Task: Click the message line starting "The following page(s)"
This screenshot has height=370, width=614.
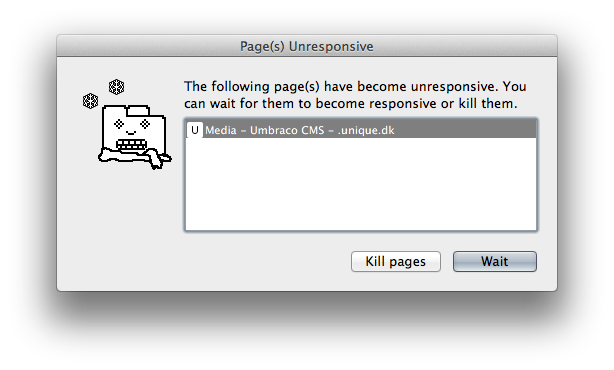Action: 355,86
